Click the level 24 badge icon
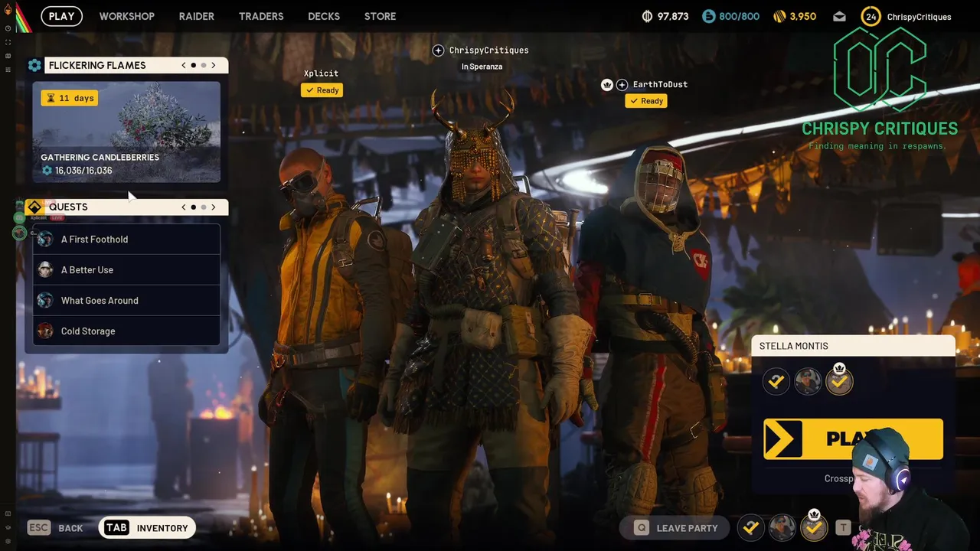 (871, 16)
